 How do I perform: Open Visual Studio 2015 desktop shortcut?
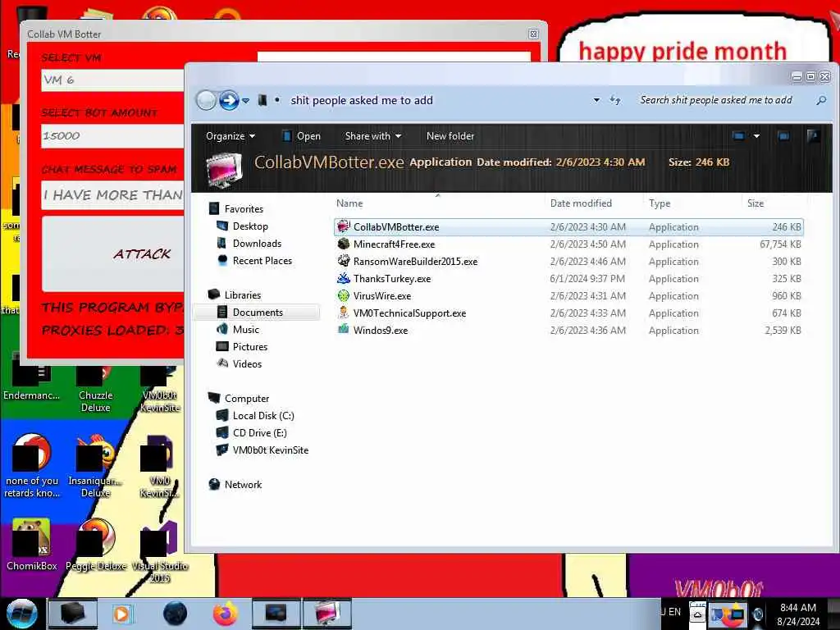coord(159,552)
